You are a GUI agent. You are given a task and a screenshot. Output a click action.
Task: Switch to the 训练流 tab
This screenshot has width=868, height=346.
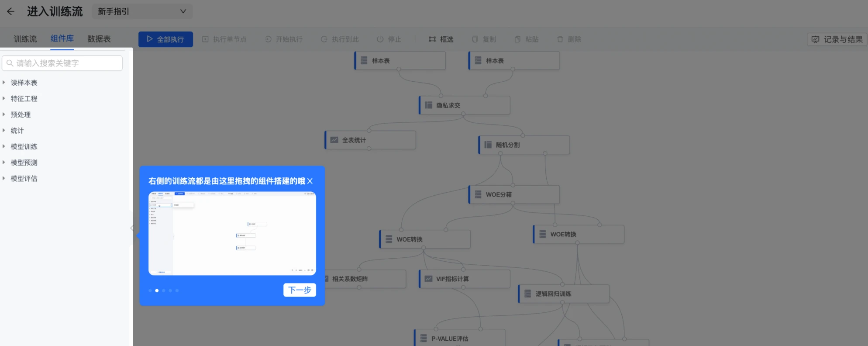pyautogui.click(x=25, y=39)
